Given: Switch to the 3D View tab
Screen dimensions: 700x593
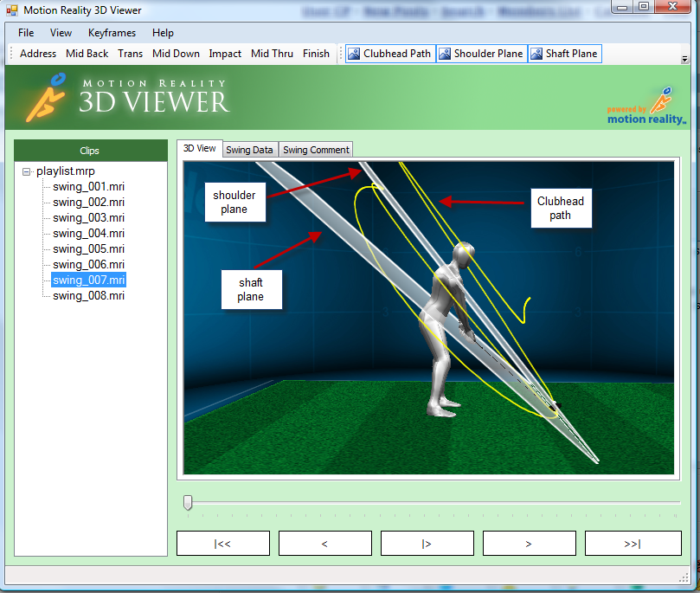Looking at the screenshot, I should click(200, 149).
